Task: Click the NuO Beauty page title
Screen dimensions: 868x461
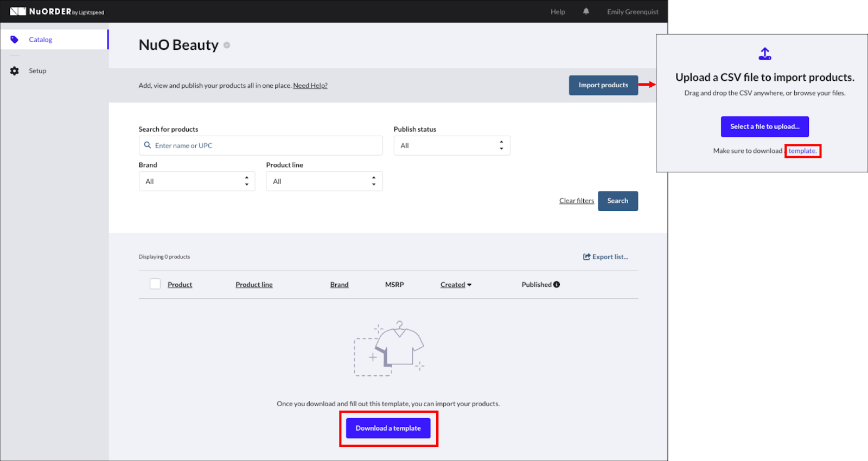Action: click(x=178, y=45)
